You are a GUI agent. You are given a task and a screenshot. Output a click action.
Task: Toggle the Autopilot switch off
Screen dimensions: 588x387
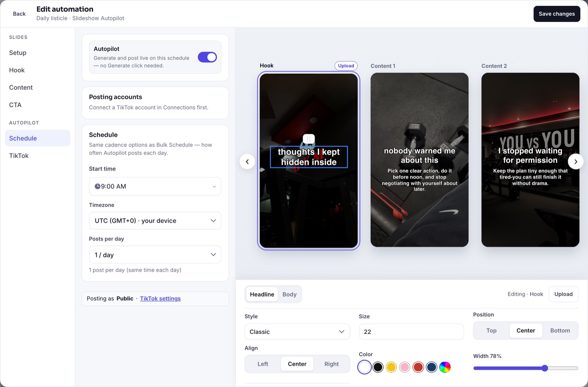point(207,57)
